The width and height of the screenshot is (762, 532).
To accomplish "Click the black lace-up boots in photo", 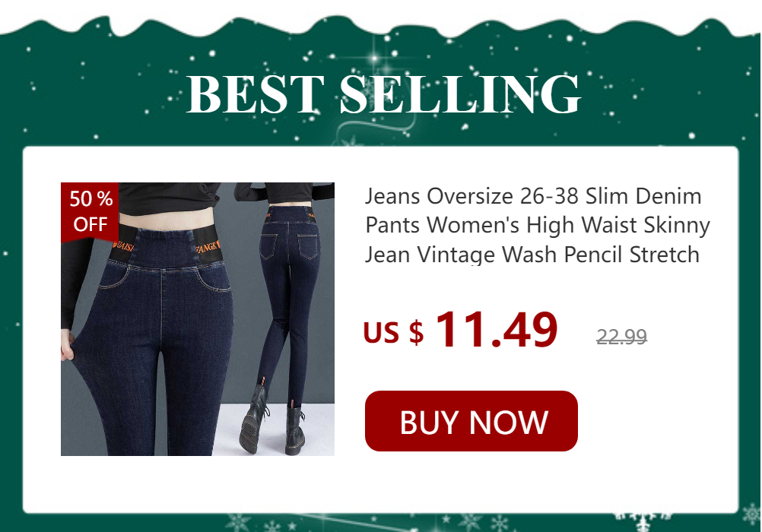I will click(x=272, y=420).
